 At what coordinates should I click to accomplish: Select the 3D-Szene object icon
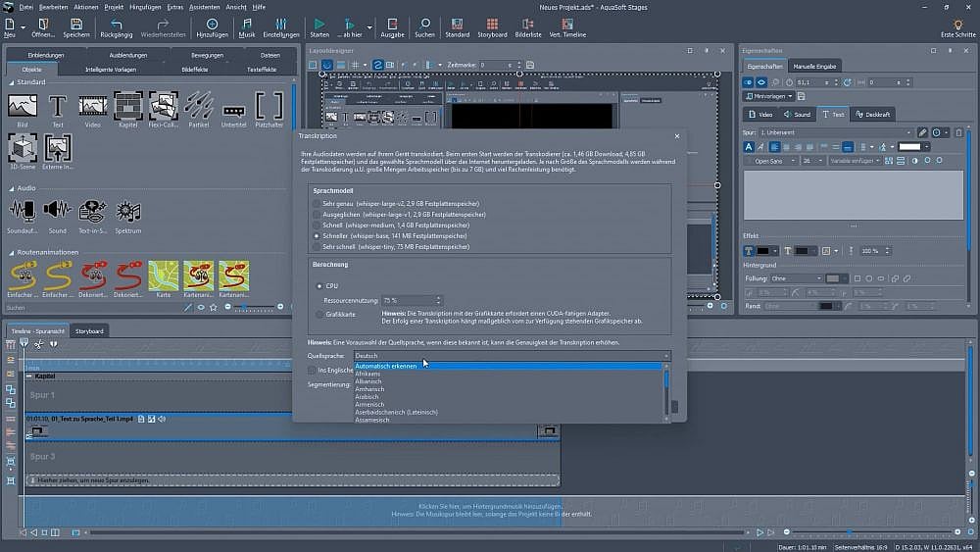pyautogui.click(x=23, y=148)
